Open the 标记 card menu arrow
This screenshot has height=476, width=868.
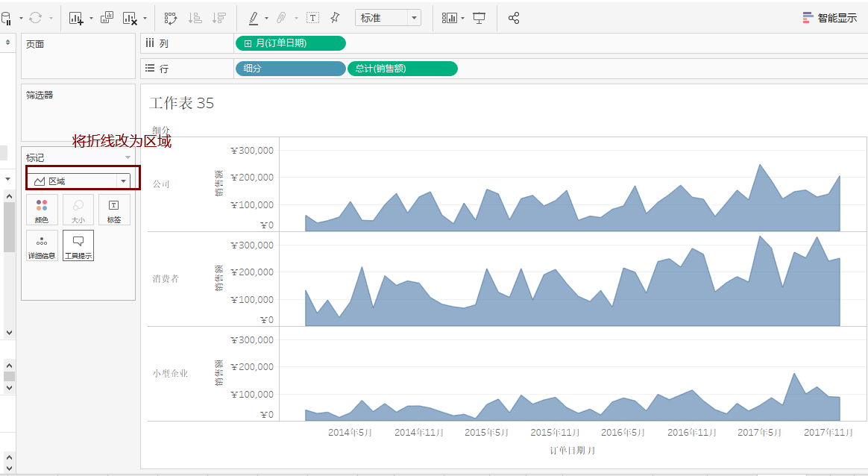[128, 158]
